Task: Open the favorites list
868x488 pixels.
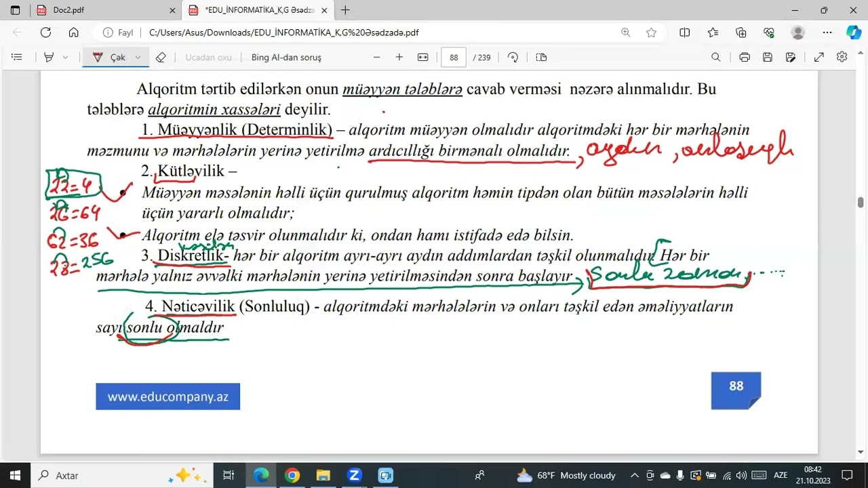Action: click(x=713, y=33)
